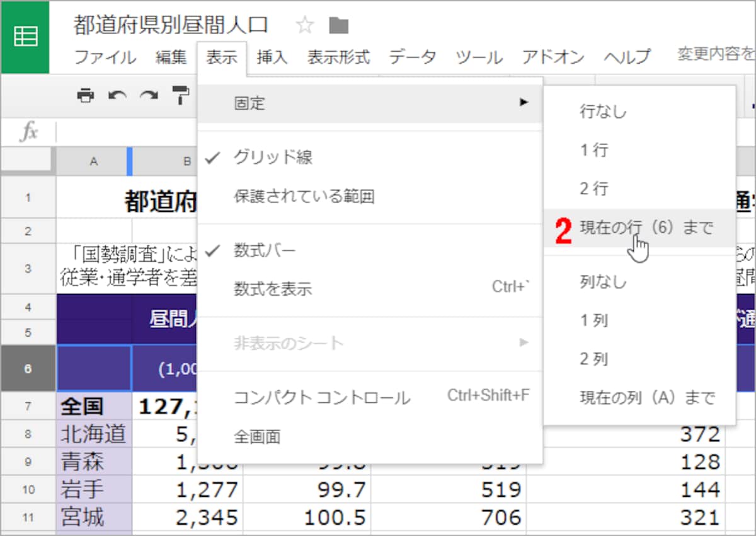This screenshot has width=756, height=536.
Task: Click the formula bar input
Action: tap(126, 132)
